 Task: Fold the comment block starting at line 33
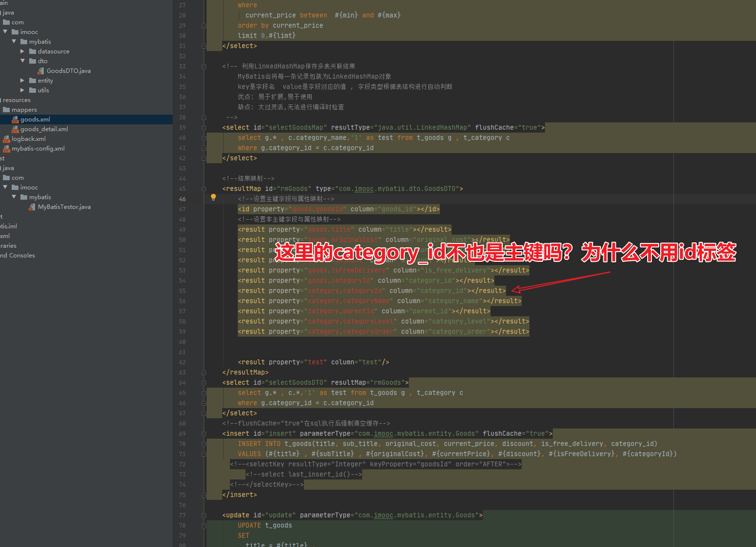click(204, 67)
